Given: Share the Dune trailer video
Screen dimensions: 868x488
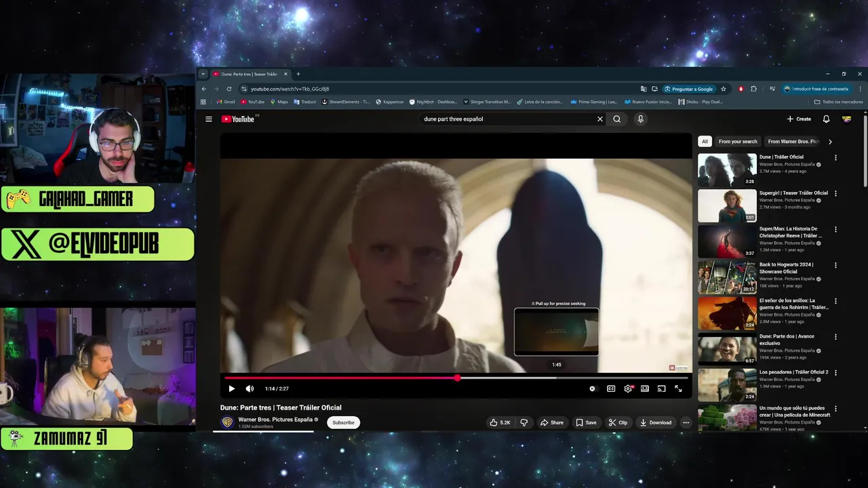Looking at the screenshot, I should pyautogui.click(x=552, y=423).
